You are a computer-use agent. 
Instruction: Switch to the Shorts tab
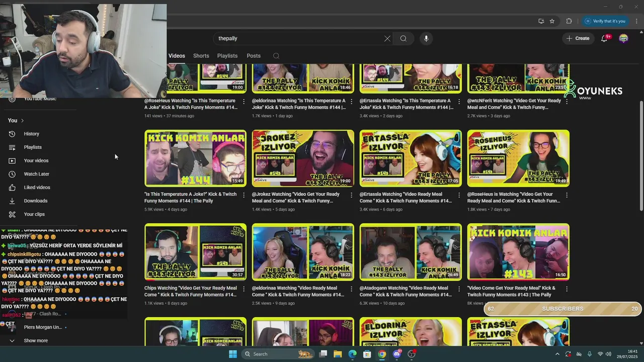(x=201, y=56)
